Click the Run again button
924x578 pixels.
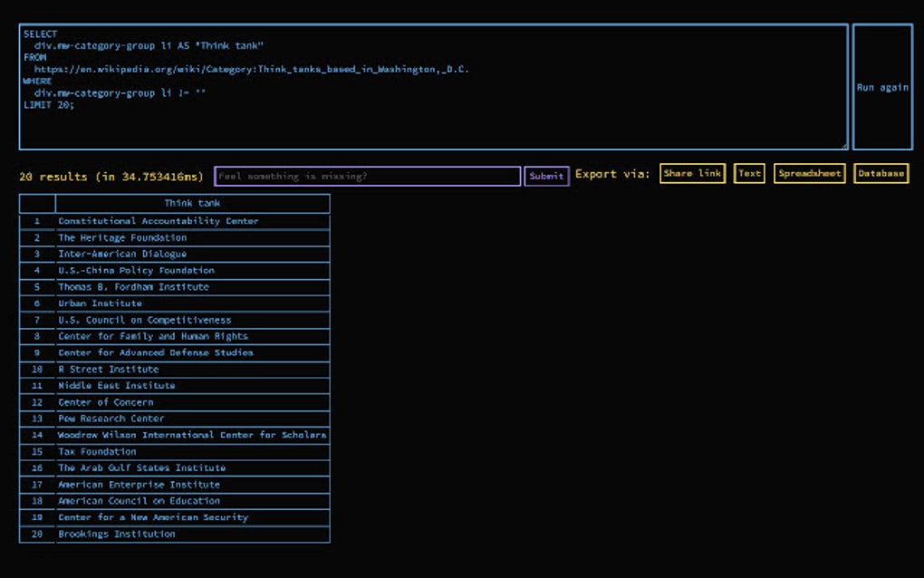pos(882,87)
